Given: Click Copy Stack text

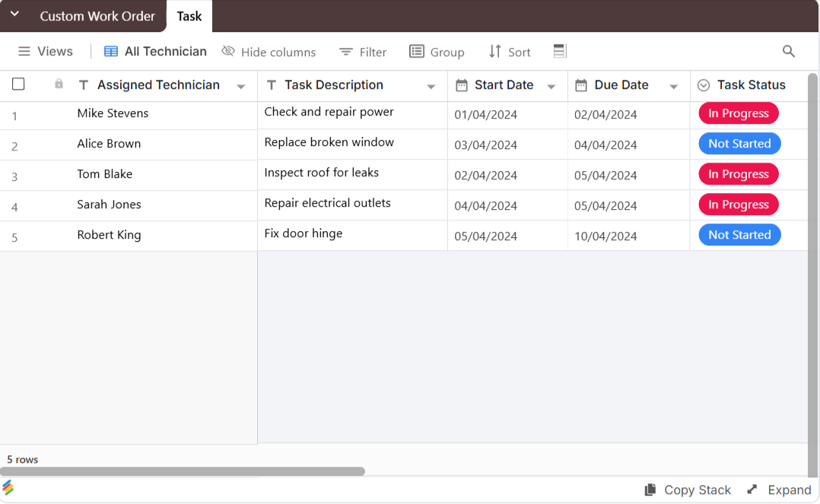Looking at the screenshot, I should [698, 490].
